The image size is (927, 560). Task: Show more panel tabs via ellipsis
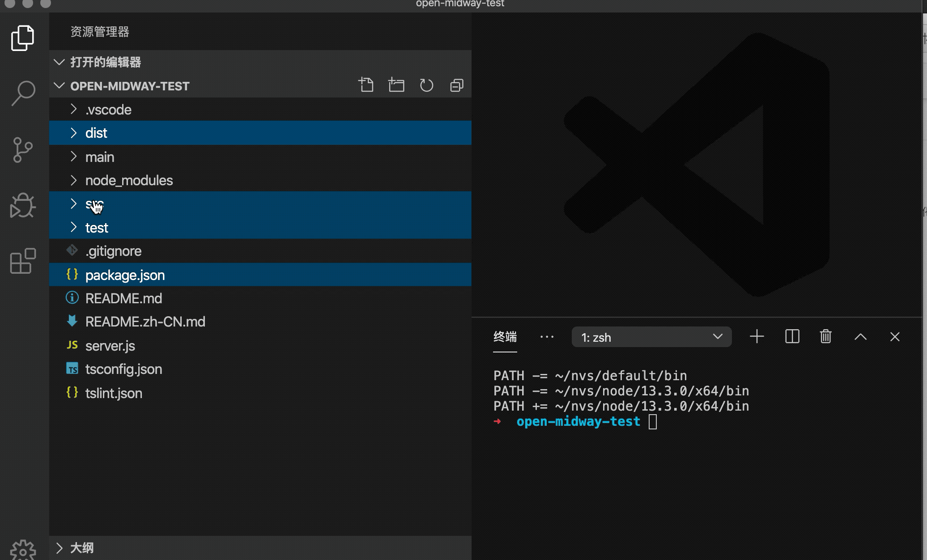pyautogui.click(x=547, y=337)
